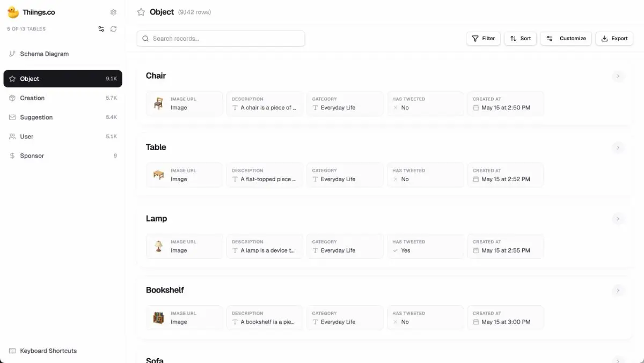Image resolution: width=644 pixels, height=363 pixels.
Task: Open Keyboard Shortcuts
Action: click(x=48, y=351)
